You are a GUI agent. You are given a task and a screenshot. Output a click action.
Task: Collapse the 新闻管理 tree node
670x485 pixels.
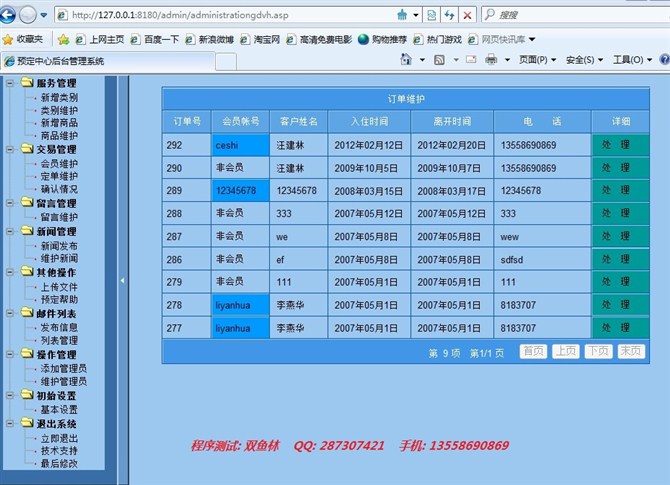pos(8,231)
